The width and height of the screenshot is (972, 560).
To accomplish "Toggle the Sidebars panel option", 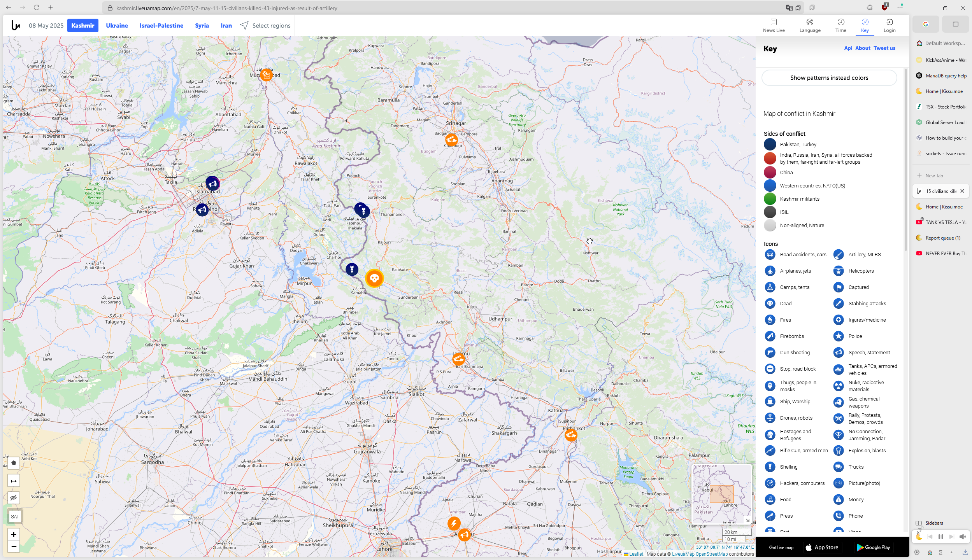I will click(x=934, y=523).
